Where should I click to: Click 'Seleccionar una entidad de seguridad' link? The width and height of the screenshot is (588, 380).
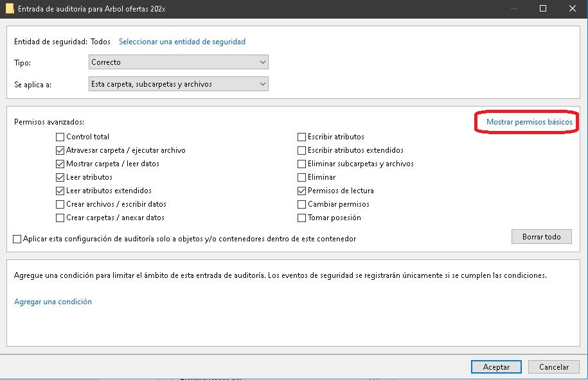(x=182, y=42)
